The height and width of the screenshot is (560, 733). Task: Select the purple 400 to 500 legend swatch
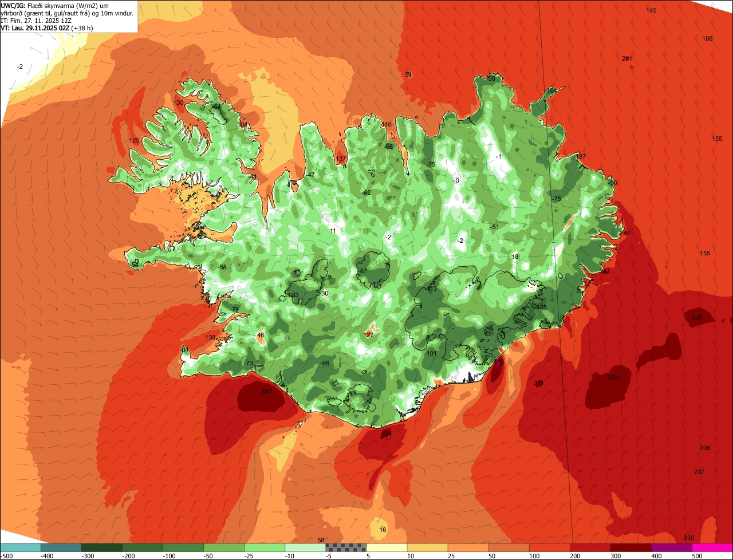(671, 547)
